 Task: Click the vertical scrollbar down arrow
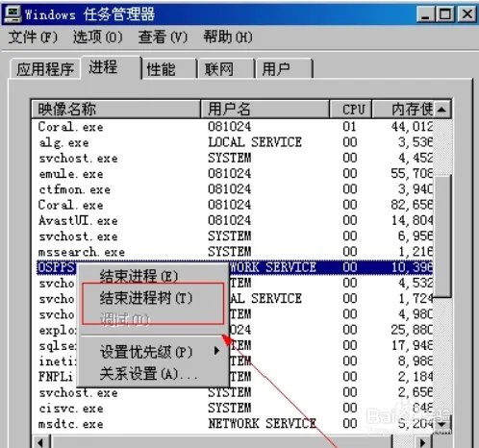coord(442,424)
